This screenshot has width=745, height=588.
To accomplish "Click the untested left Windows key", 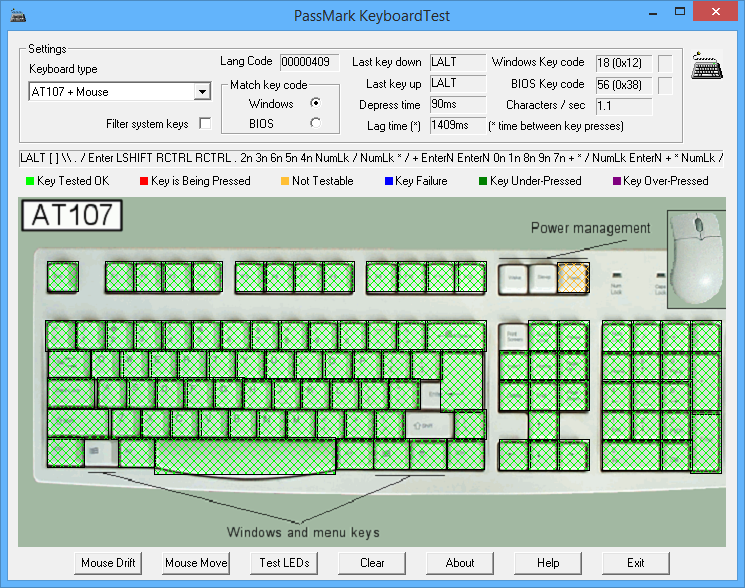I will point(101,453).
